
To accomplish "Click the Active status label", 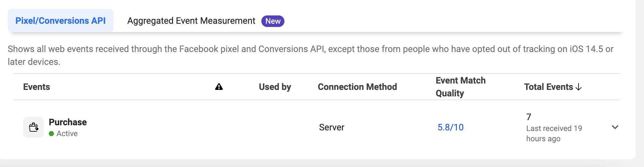I will (67, 134).
